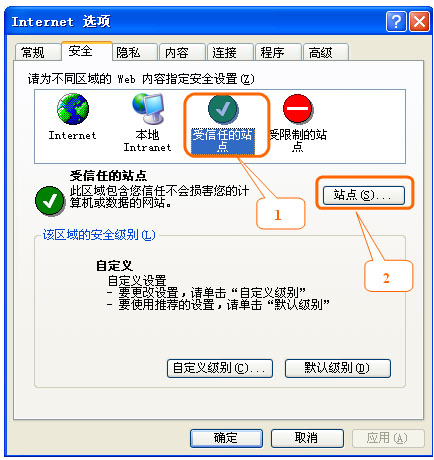Select the 本地 Intranet zone icon
The image size is (434, 460).
[148, 109]
